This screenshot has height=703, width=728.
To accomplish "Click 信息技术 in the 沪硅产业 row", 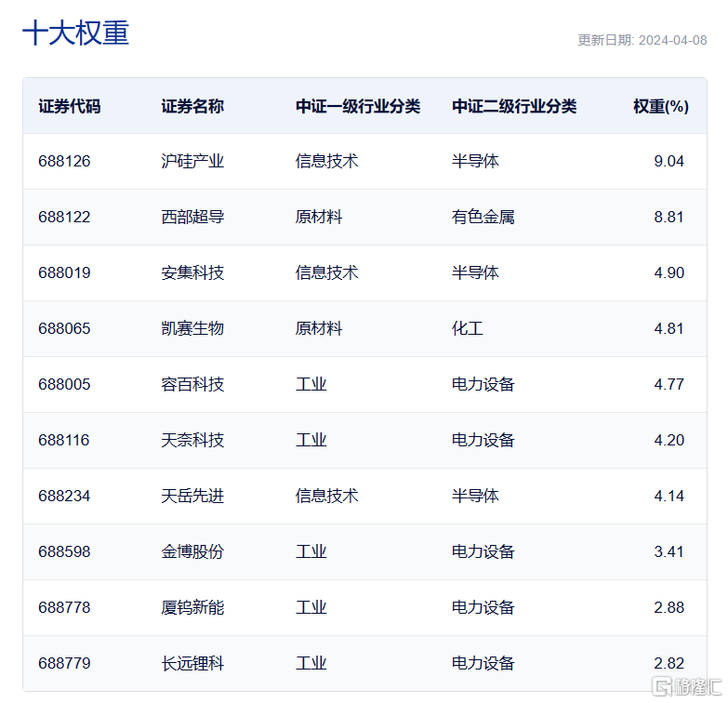I will coord(327,161).
